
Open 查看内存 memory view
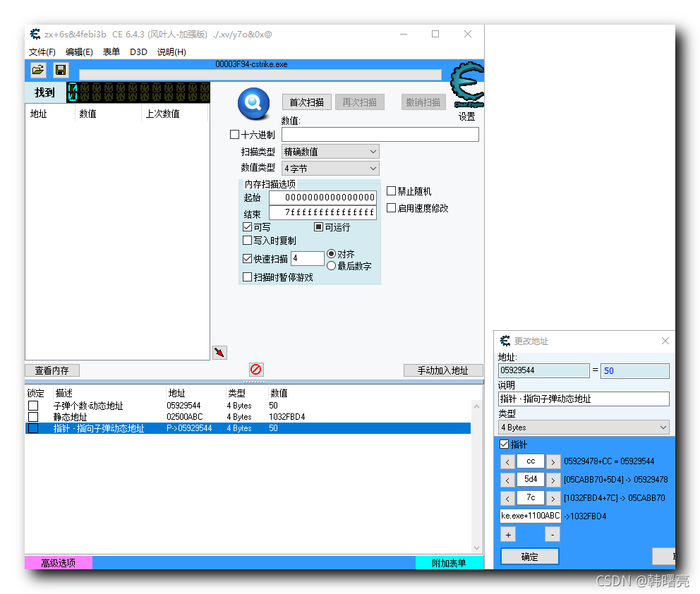(52, 370)
